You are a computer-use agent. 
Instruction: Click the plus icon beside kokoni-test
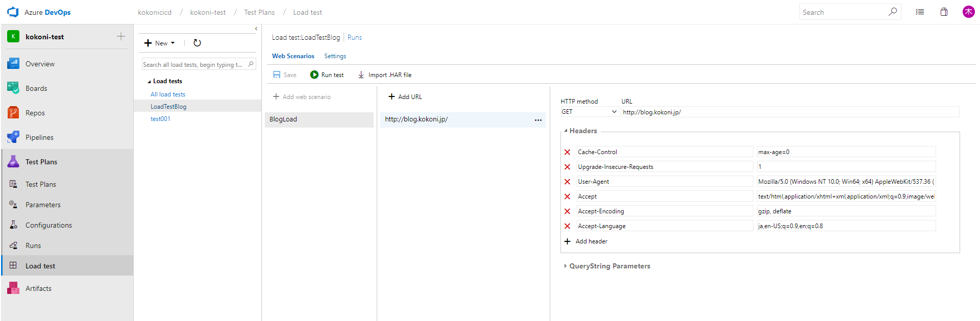click(121, 36)
